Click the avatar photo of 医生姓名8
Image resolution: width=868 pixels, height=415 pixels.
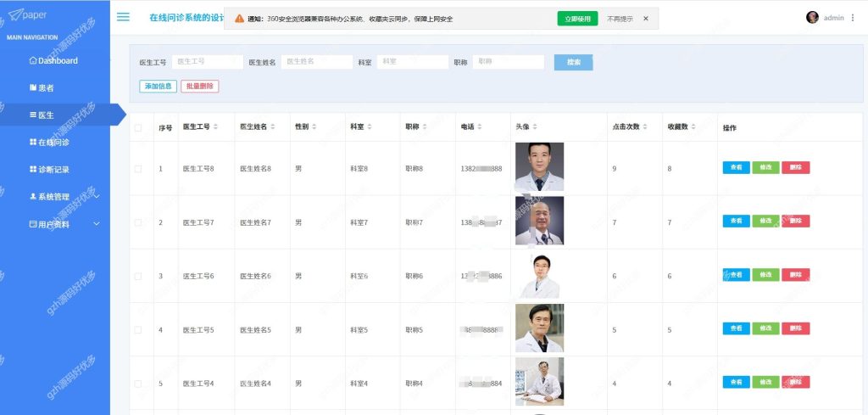coord(539,167)
